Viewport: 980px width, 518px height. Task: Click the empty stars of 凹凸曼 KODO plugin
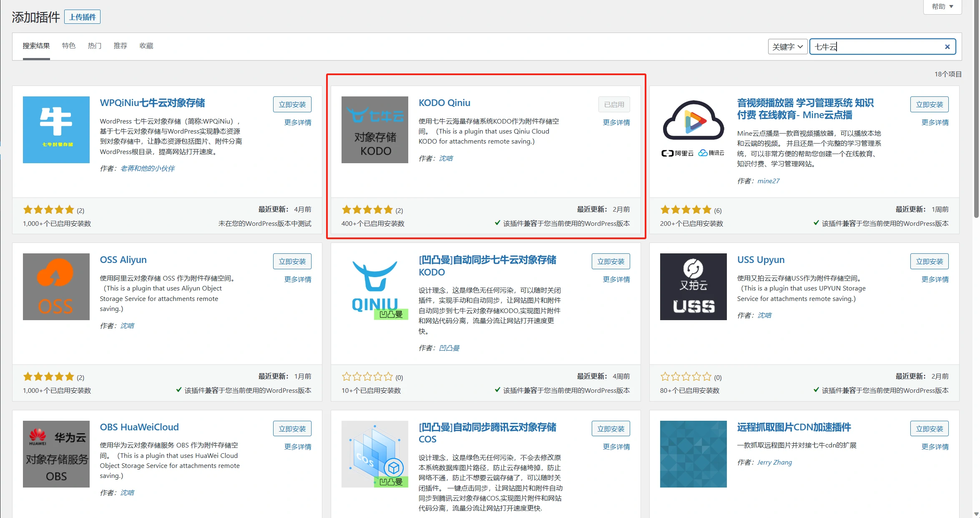pos(367,377)
